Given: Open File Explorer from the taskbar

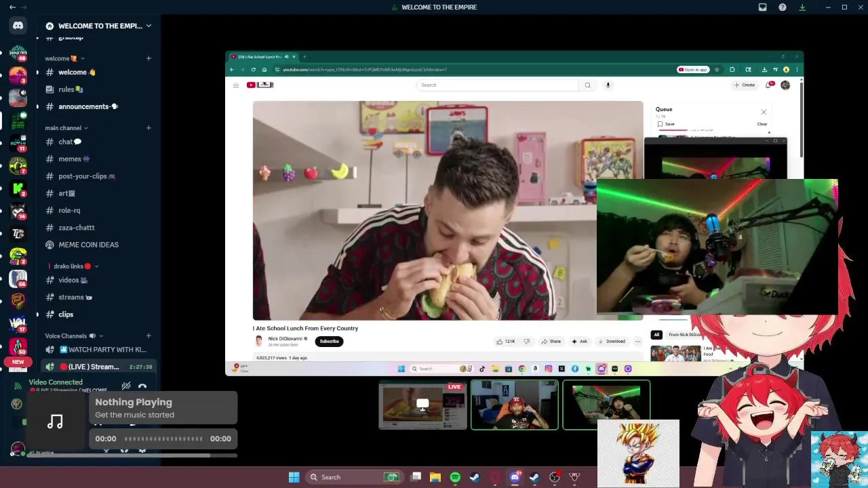Looking at the screenshot, I should pos(435,477).
